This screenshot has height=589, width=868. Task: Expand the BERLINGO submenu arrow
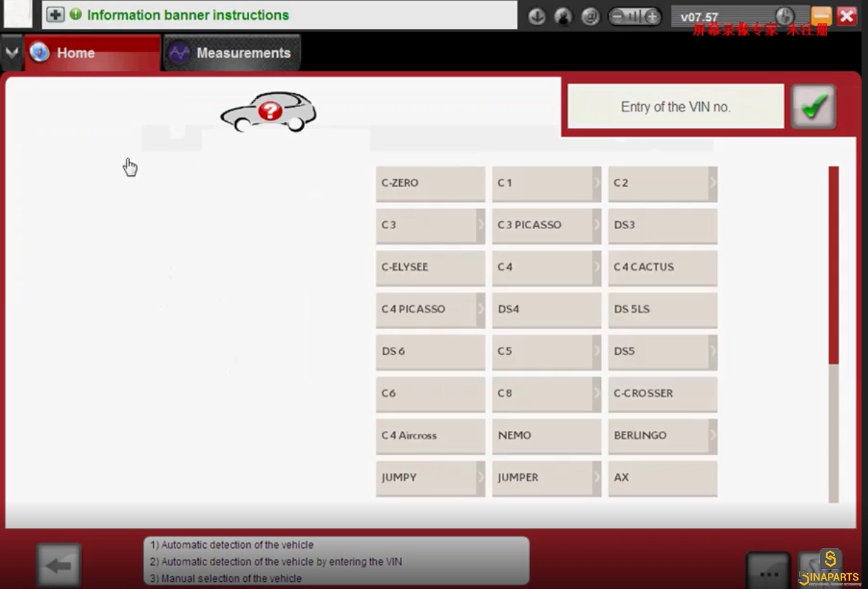tap(713, 436)
